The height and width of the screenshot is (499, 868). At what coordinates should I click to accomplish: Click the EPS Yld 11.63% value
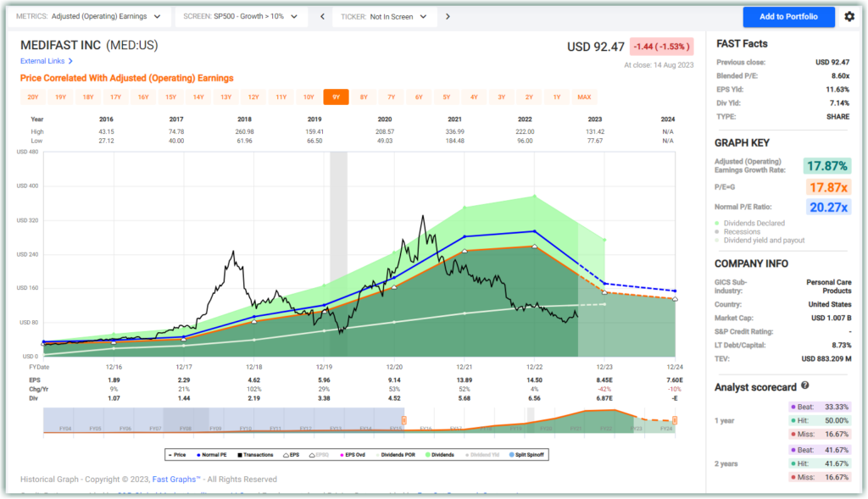[838, 89]
